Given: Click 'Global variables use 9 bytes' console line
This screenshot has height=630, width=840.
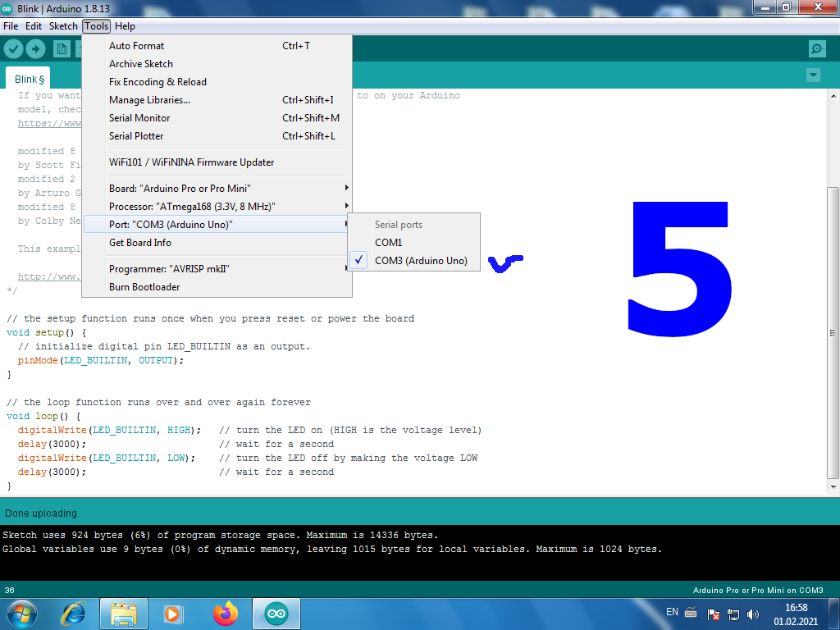Looking at the screenshot, I should point(332,549).
